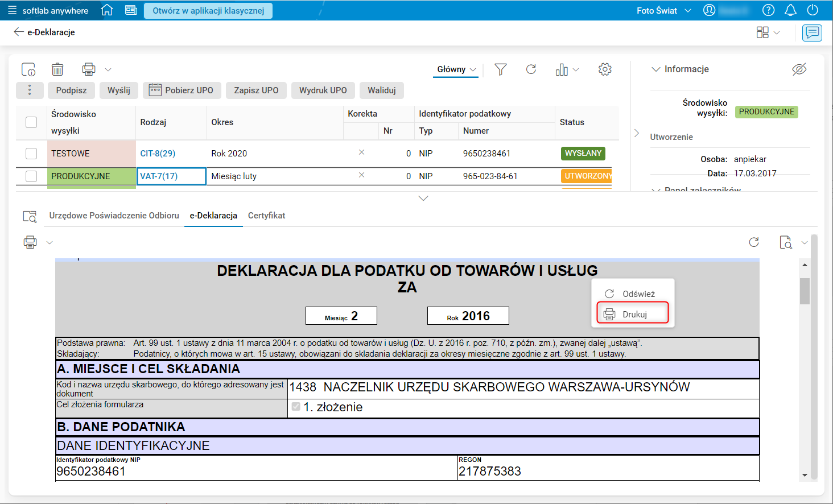Click Otwórz w aplikacji klasycznej
The height and width of the screenshot is (504, 833).
[x=208, y=10]
